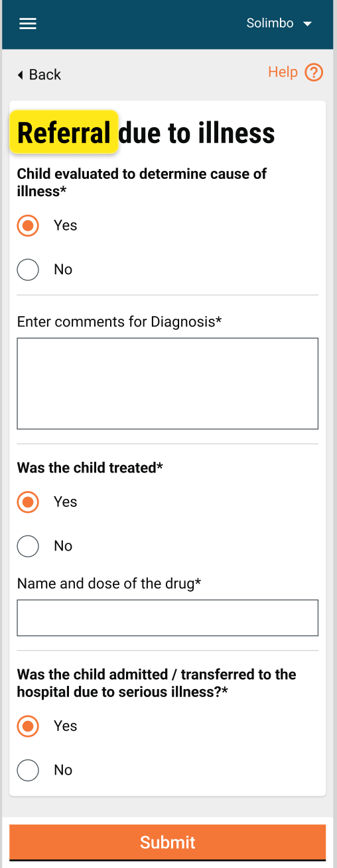Select Yes for admitted to hospital

[x=28, y=726]
